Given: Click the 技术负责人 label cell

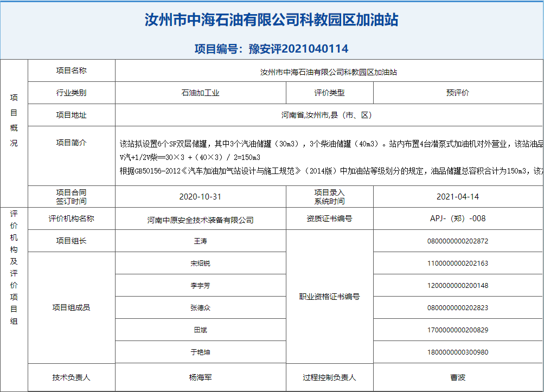Looking at the screenshot, I should tap(72, 377).
